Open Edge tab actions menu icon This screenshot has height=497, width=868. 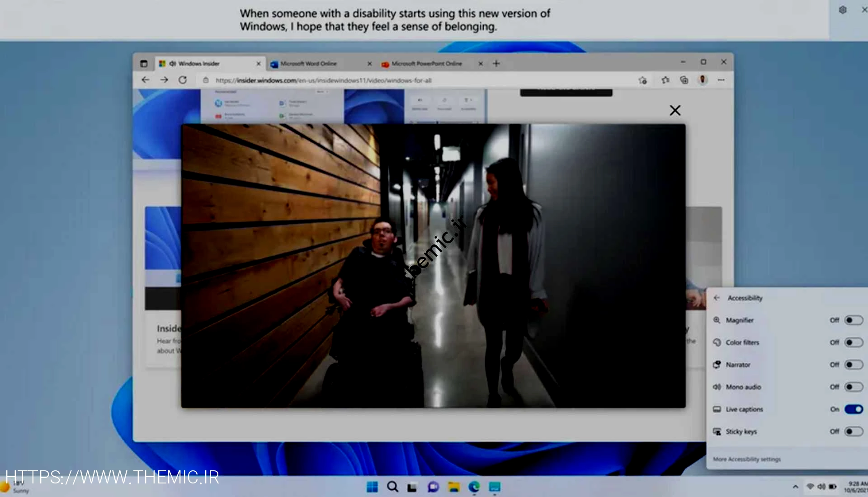[x=144, y=64]
